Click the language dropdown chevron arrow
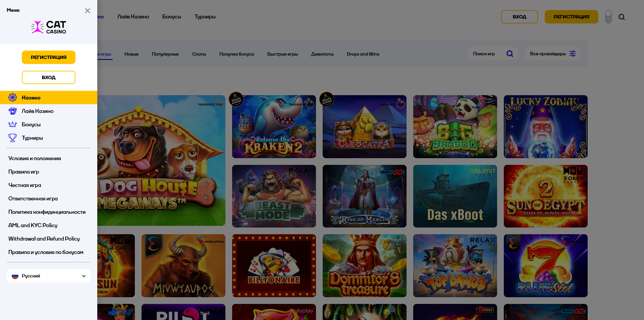Image resolution: width=644 pixels, height=320 pixels. click(84, 276)
